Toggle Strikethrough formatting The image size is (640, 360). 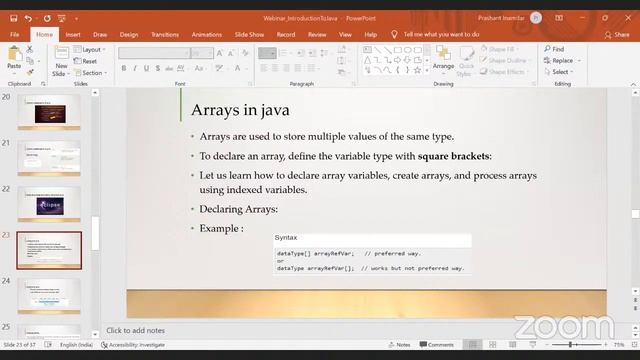(169, 68)
